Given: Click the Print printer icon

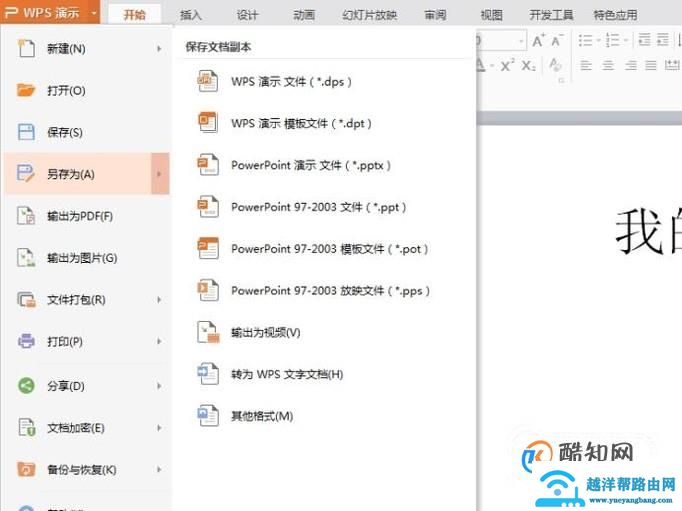Looking at the screenshot, I should [x=26, y=341].
